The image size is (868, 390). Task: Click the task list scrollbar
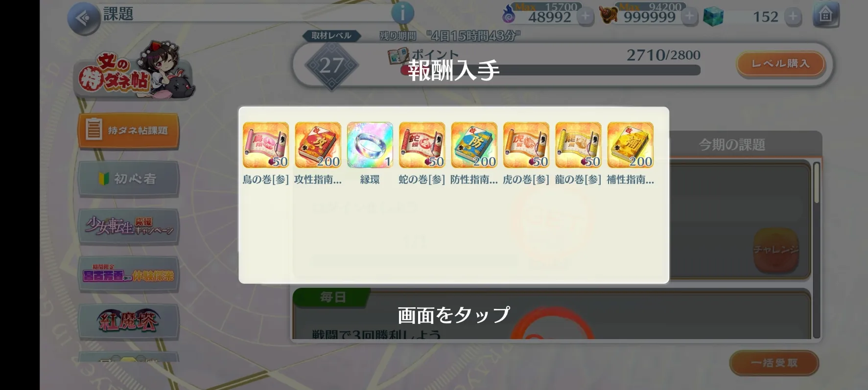click(817, 250)
